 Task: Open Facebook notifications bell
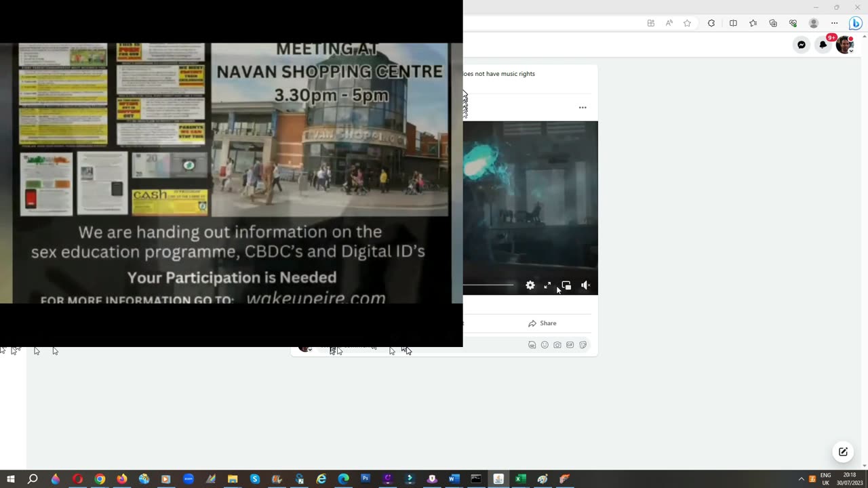[823, 45]
